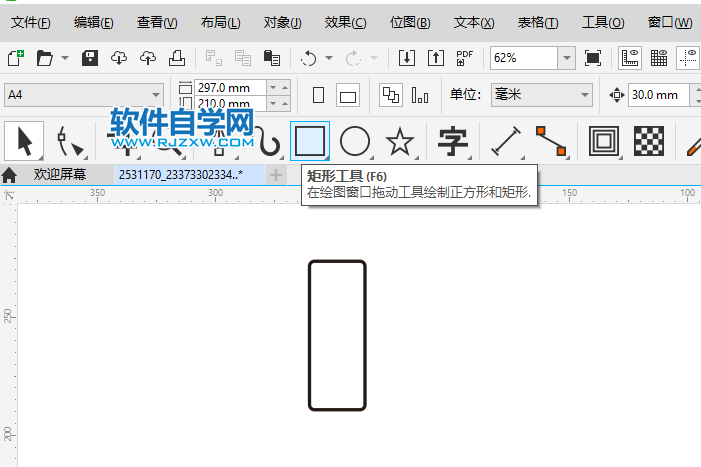Expand the Open recent files arrow
The height and width of the screenshot is (467, 701).
tap(65, 58)
